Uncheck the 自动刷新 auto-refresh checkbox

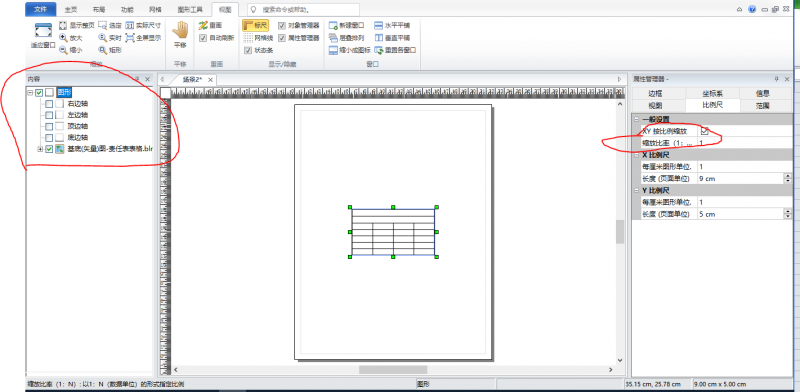point(203,37)
